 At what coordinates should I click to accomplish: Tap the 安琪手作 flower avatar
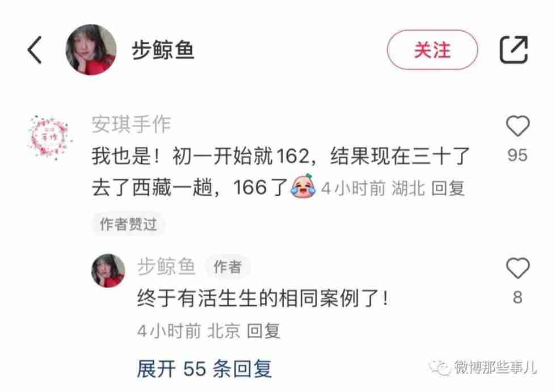(x=49, y=137)
